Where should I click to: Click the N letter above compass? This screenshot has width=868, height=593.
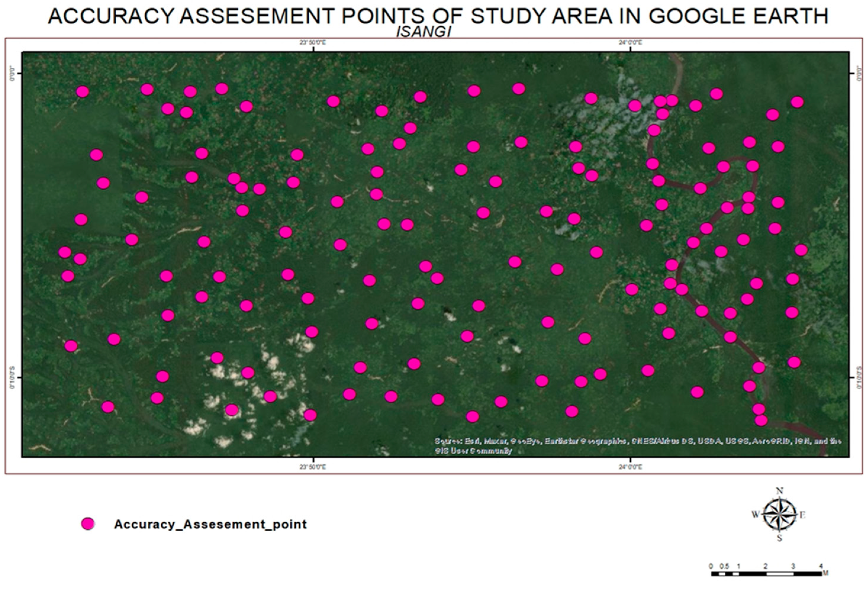[780, 490]
